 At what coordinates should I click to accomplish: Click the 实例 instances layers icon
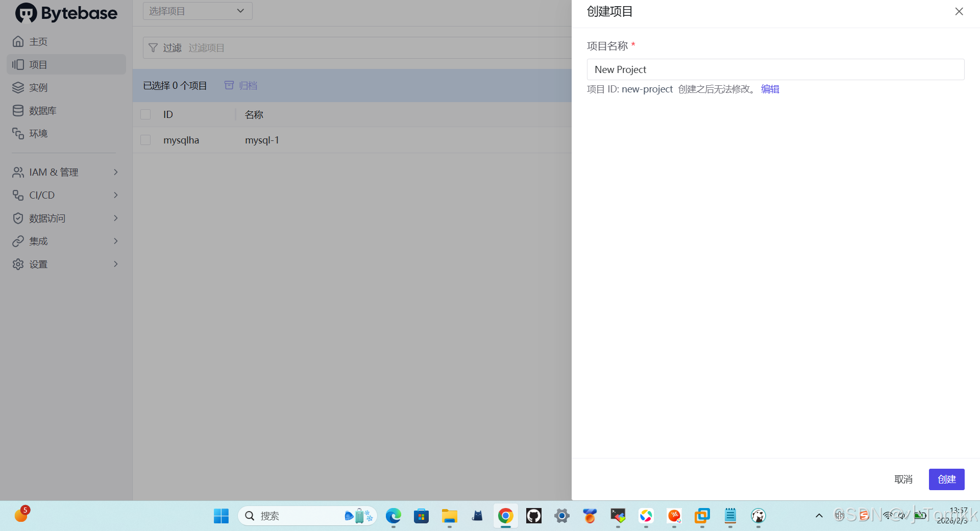pos(18,87)
